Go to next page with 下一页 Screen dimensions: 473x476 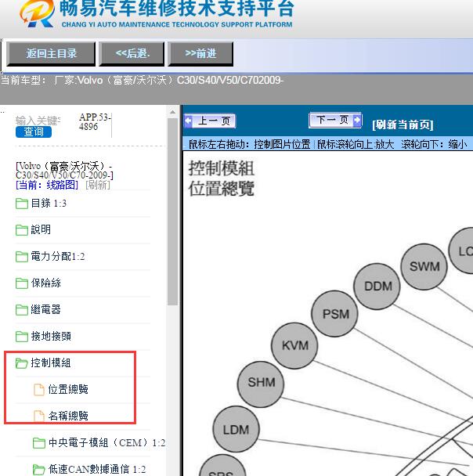coord(335,121)
